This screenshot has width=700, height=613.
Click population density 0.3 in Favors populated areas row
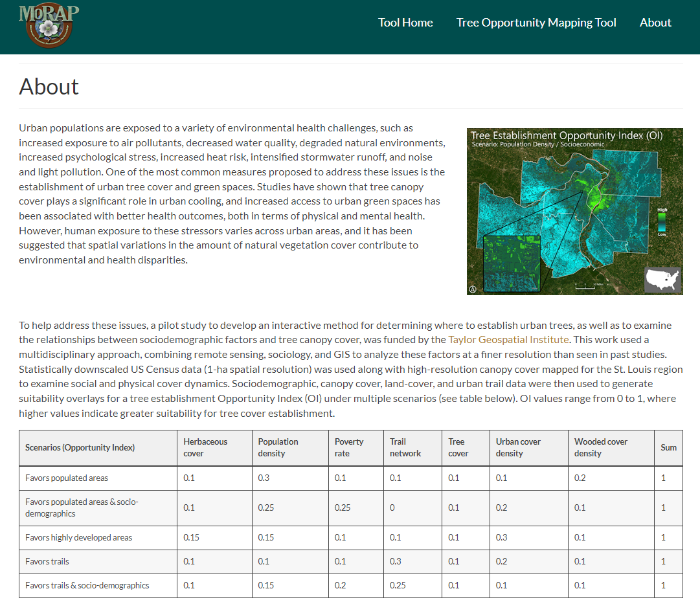289,478
